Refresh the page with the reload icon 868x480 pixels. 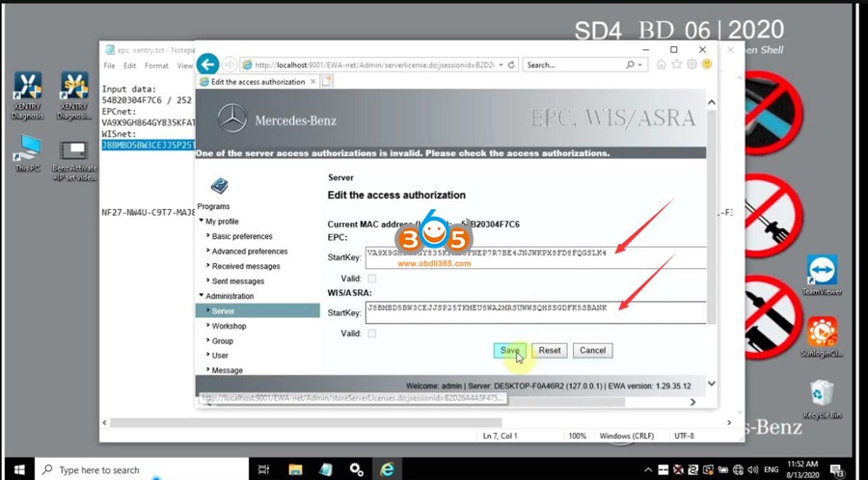tap(511, 65)
